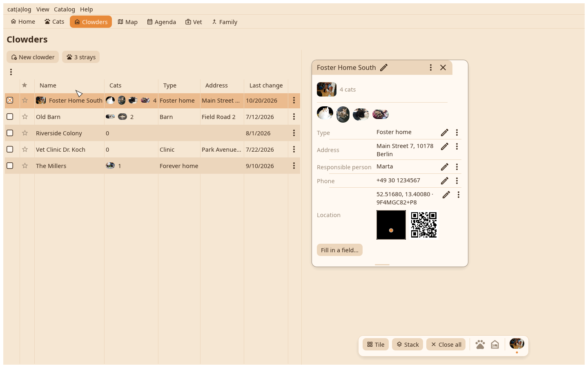Viewport: 588px width, 368px height.
Task: Click the clowder house icon in dock
Action: pos(495,344)
